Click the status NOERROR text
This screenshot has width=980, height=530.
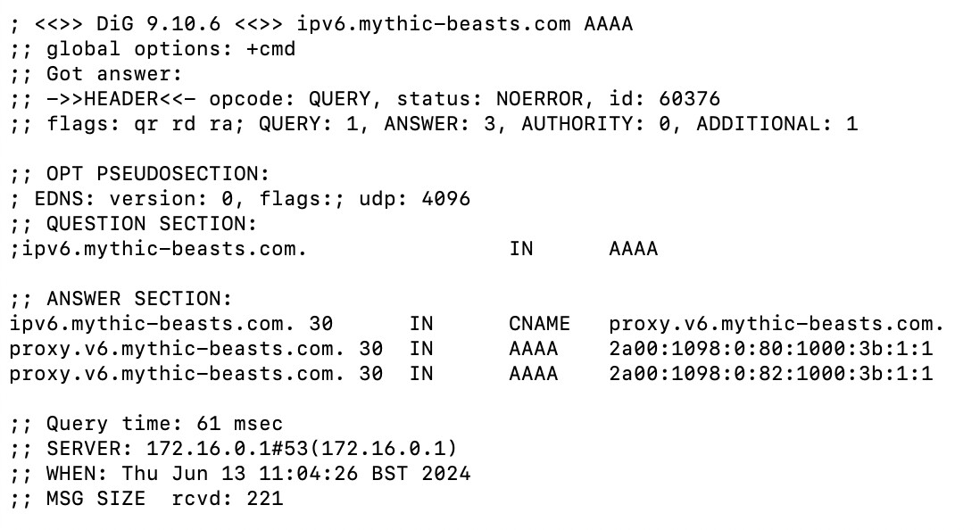[x=490, y=99]
